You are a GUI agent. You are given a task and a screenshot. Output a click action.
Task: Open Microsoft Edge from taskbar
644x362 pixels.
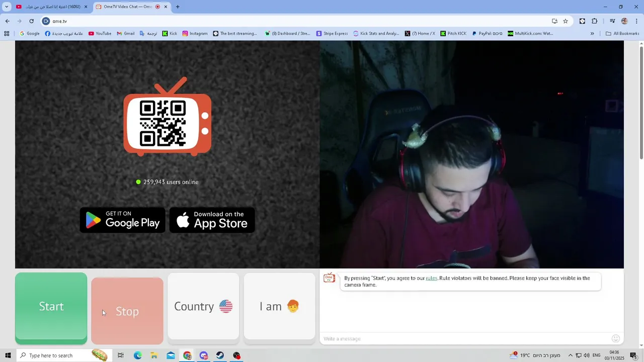(137, 355)
